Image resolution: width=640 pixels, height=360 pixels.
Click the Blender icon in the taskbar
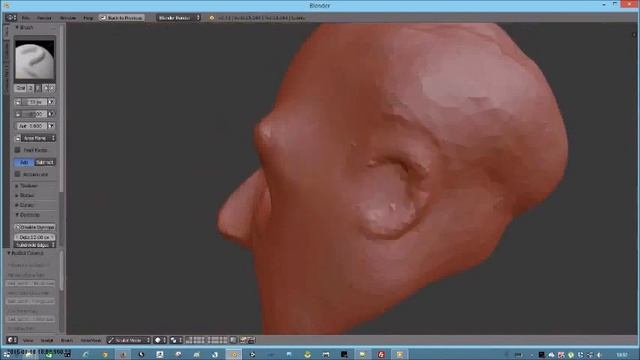(x=234, y=355)
